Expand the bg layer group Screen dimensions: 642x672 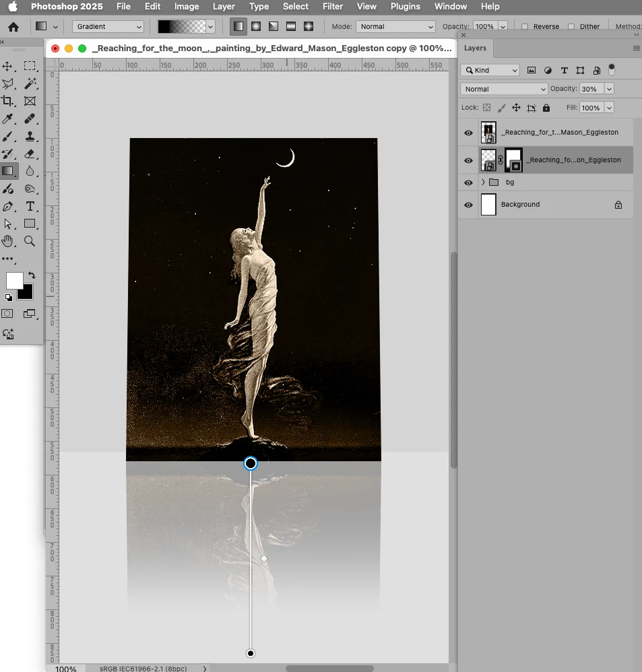pyautogui.click(x=483, y=182)
